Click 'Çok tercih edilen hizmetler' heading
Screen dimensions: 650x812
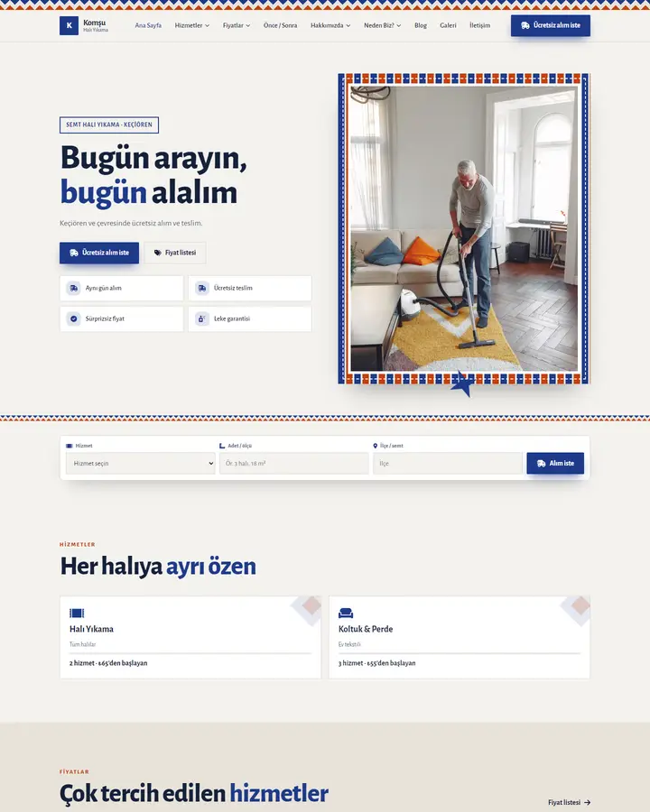point(194,793)
